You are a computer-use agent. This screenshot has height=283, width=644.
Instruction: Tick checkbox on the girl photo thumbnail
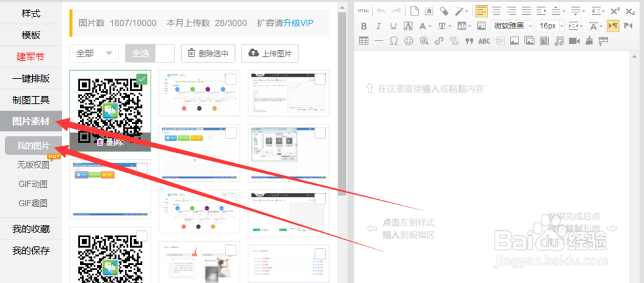point(231,250)
